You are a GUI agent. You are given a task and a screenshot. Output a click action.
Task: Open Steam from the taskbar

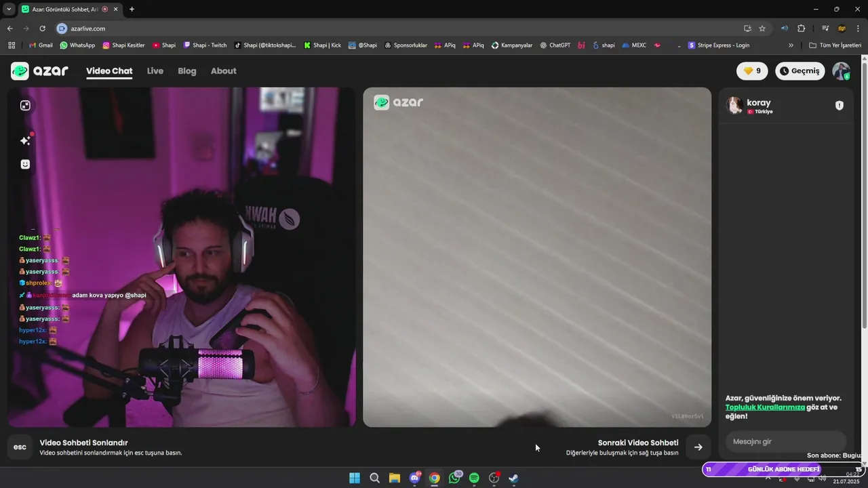(x=514, y=478)
